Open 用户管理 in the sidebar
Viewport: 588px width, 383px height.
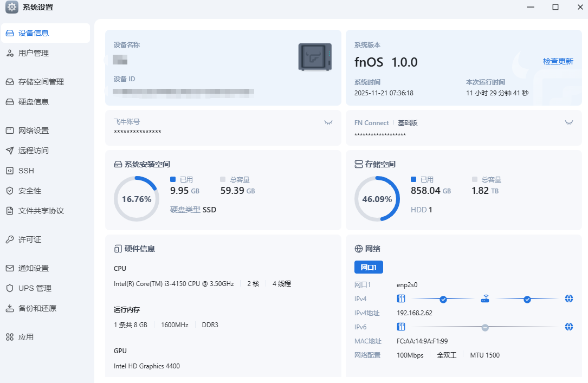[x=34, y=53]
